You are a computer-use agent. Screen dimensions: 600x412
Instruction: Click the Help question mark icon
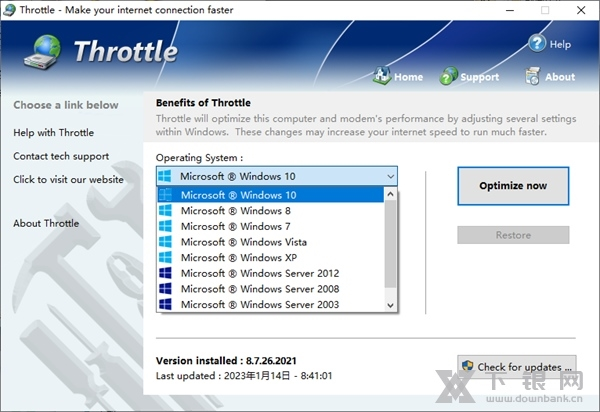click(537, 43)
